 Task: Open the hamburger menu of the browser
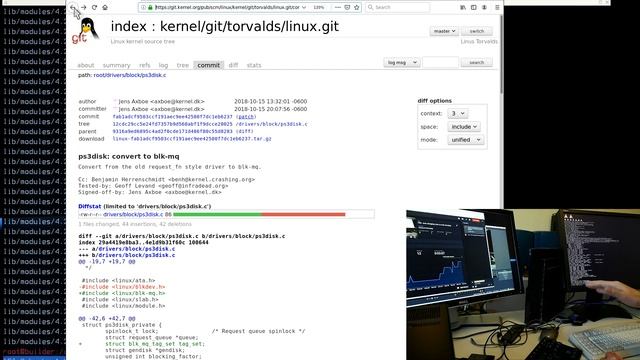(497, 7)
